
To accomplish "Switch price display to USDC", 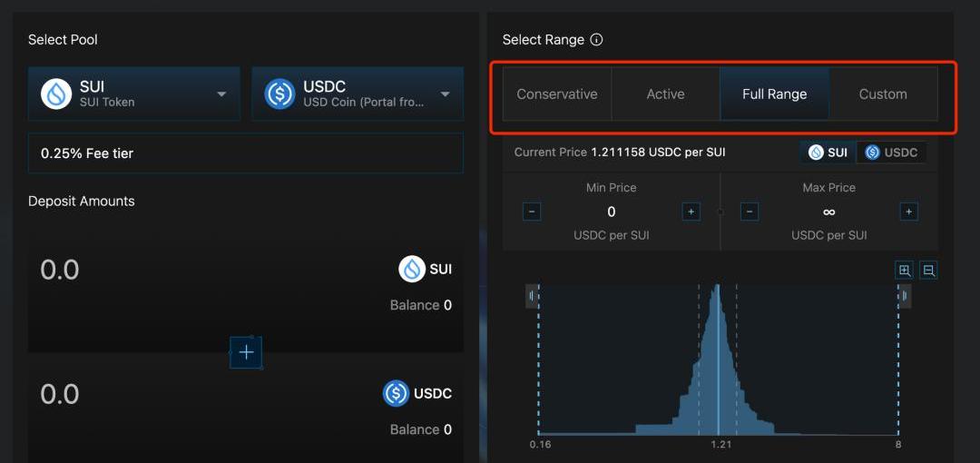I will [891, 153].
